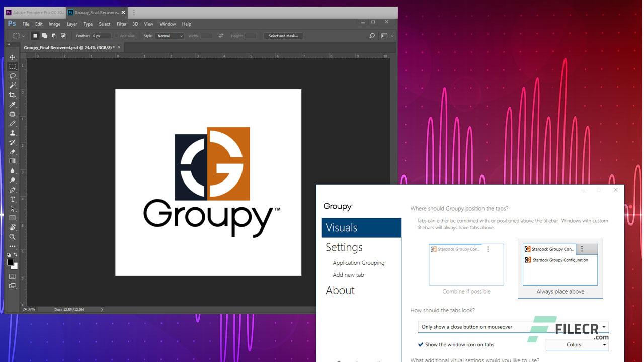
Task: Select Always place above tab position
Action: tap(560, 268)
